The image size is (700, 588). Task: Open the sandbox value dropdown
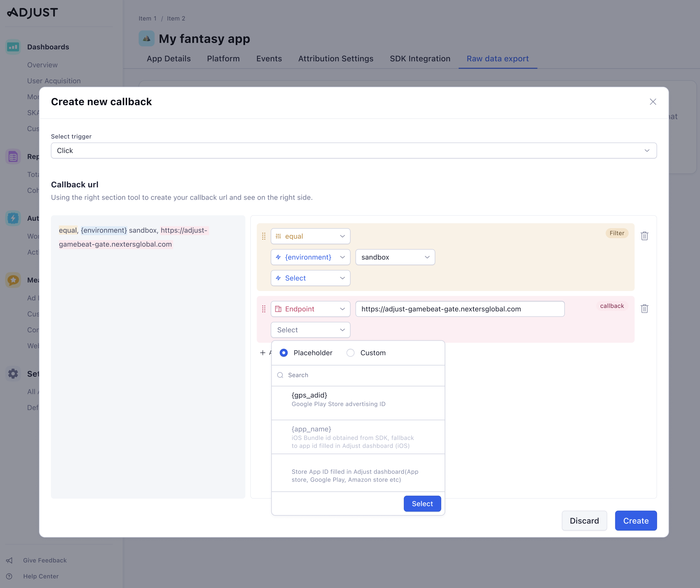[395, 257]
